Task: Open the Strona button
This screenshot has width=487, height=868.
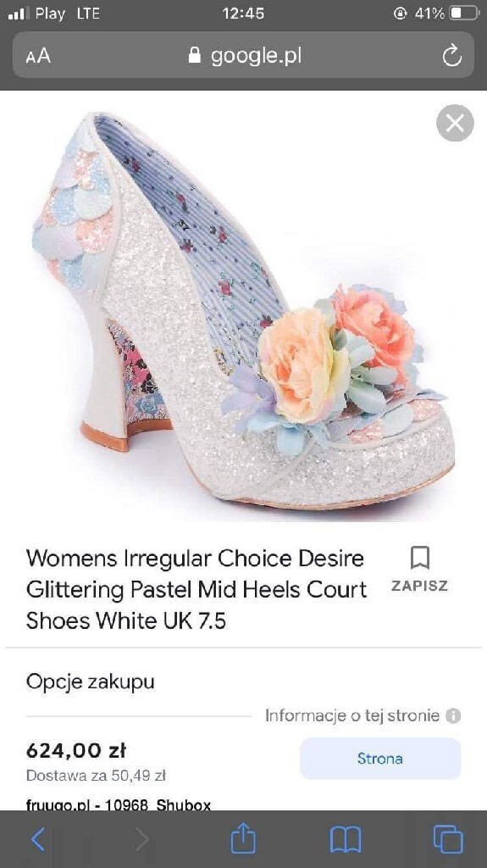Action: pyautogui.click(x=380, y=759)
